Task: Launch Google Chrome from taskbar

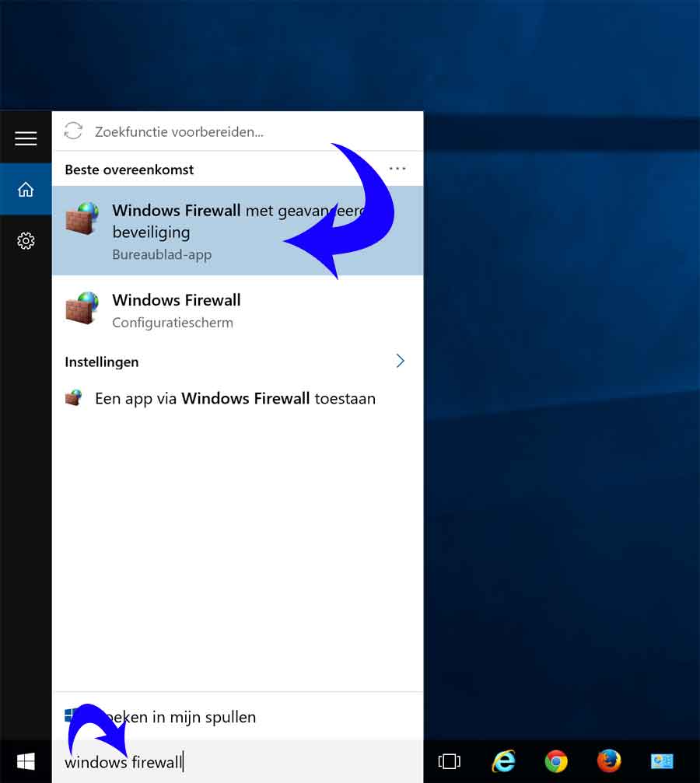Action: [x=556, y=761]
